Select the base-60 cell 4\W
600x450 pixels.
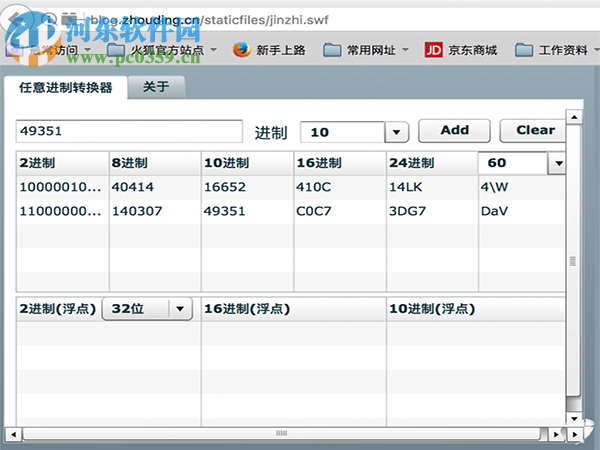pos(522,187)
